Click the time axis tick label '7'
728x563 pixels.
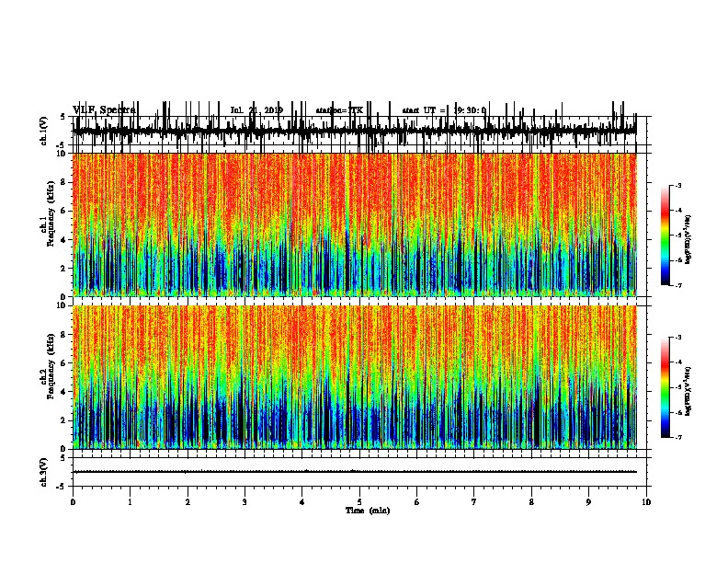pyautogui.click(x=474, y=502)
